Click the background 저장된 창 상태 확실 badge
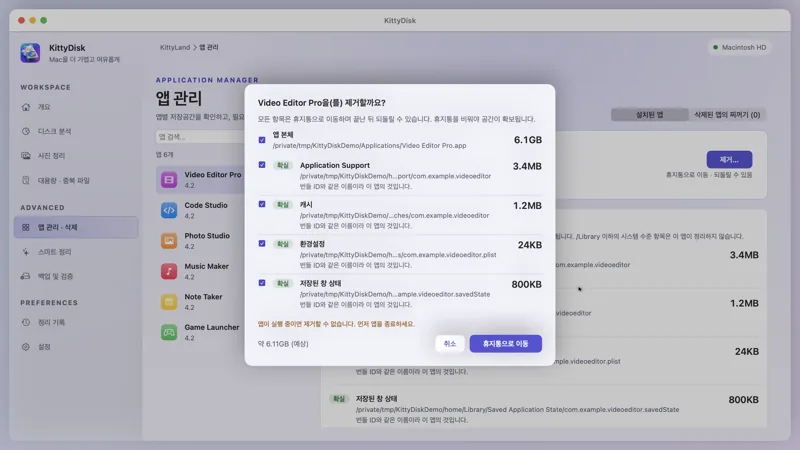Viewport: 800px width, 450px height. click(339, 399)
